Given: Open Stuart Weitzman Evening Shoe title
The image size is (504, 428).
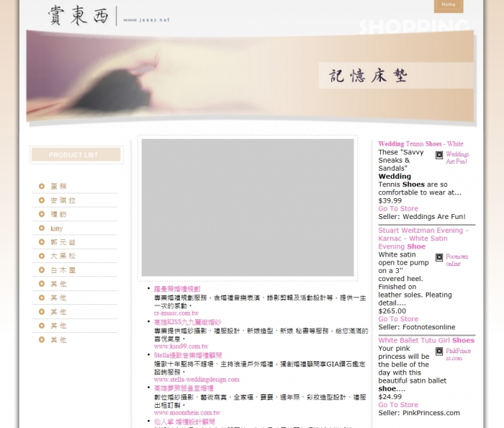Looking at the screenshot, I should (x=423, y=238).
